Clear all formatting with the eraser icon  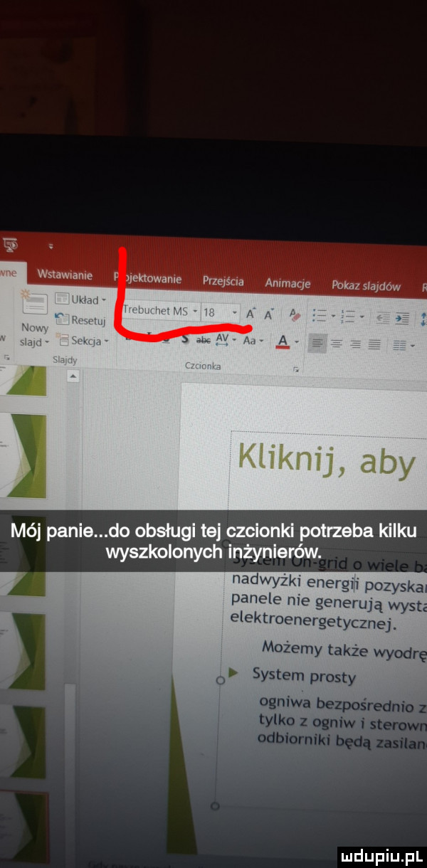[x=294, y=314]
